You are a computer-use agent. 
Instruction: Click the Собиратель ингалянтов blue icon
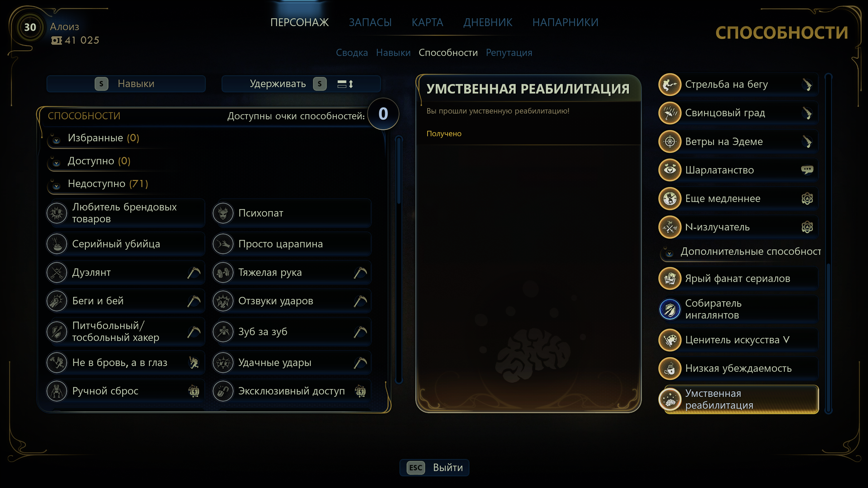coord(670,309)
